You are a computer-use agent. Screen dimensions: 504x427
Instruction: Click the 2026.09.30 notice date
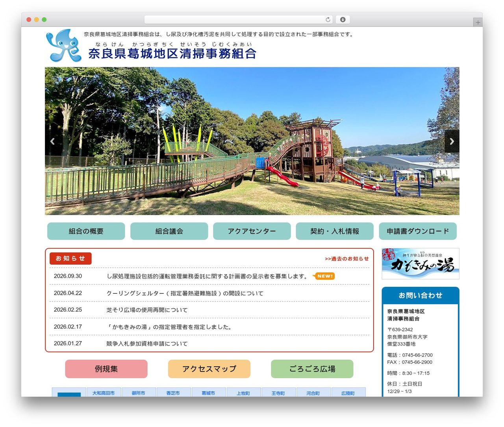68,276
